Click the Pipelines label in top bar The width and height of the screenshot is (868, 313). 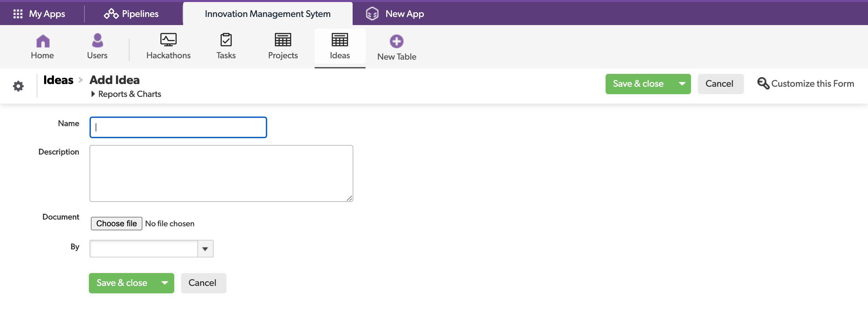[140, 14]
